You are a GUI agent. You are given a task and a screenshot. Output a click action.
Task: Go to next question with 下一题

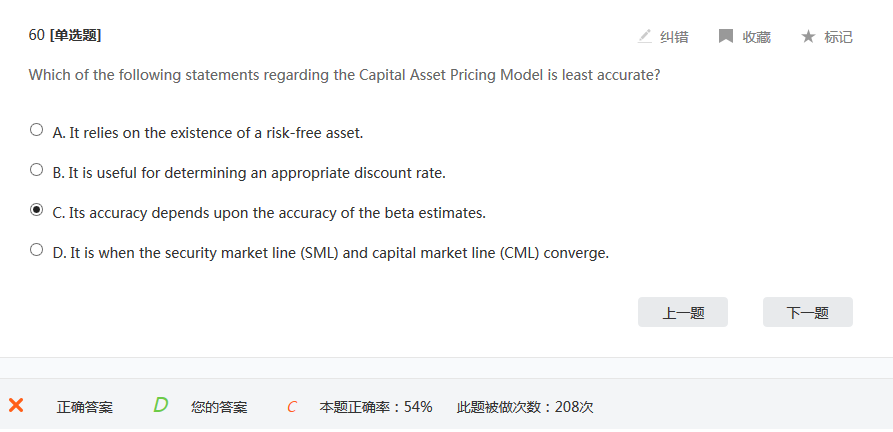(807, 312)
